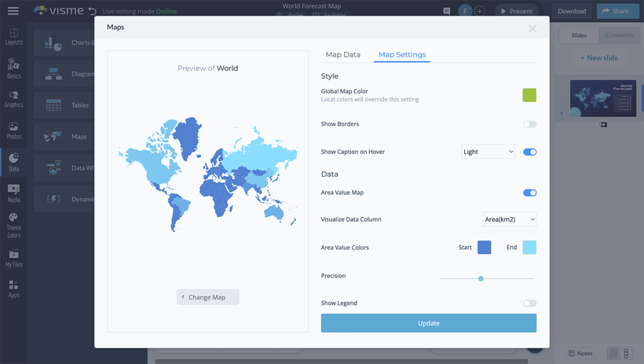644x364 pixels.
Task: Enable the Show Legend toggle
Action: click(x=530, y=302)
